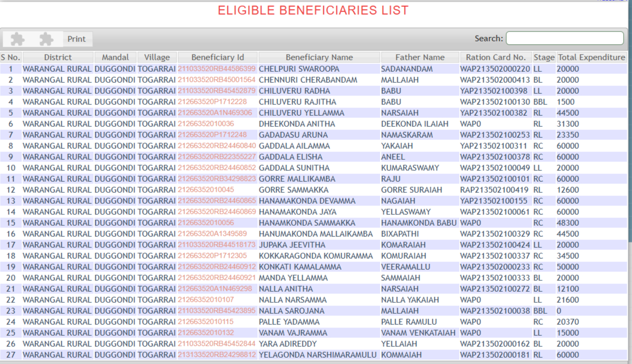Screen dimensions: 632x364
Task: Sort table by Village column header
Action: coord(157,57)
